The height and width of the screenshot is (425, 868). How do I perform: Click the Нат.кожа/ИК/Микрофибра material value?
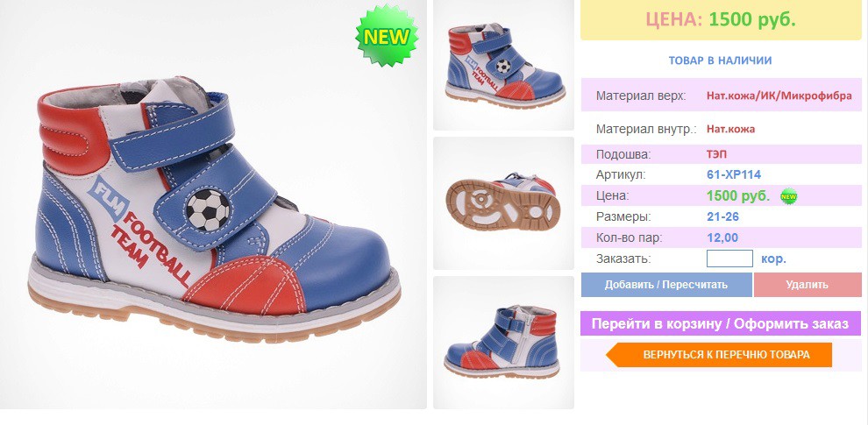(x=779, y=96)
